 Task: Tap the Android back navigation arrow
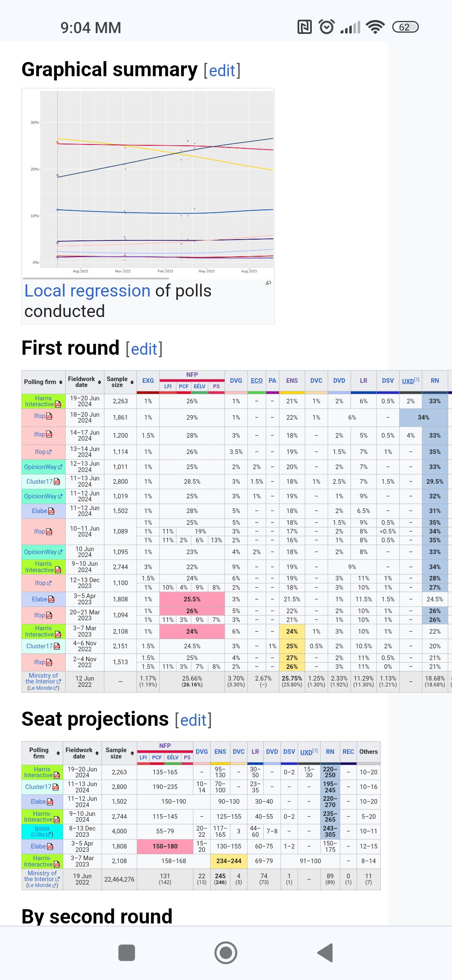[326, 953]
